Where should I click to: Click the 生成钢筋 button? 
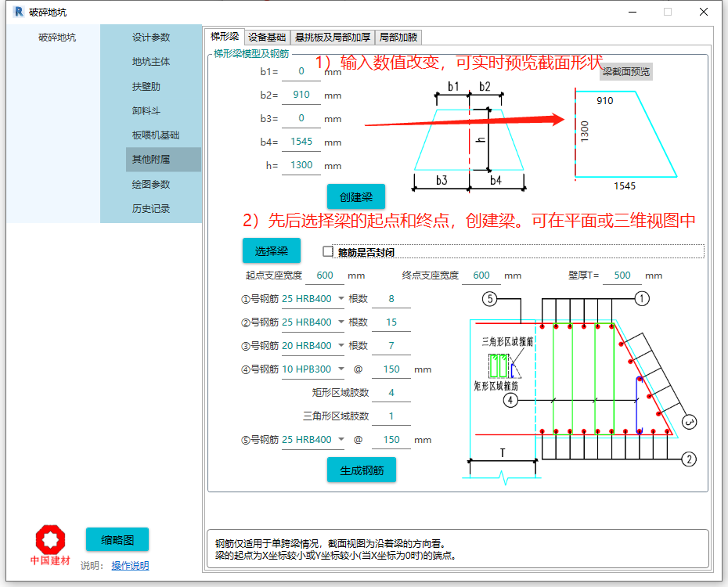(x=362, y=470)
